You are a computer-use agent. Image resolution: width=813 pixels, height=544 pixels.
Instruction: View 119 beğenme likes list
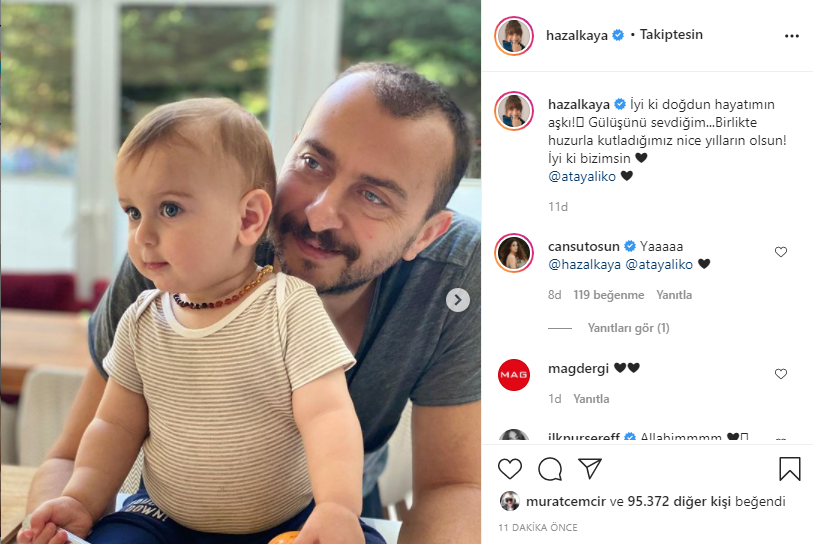coord(609,295)
